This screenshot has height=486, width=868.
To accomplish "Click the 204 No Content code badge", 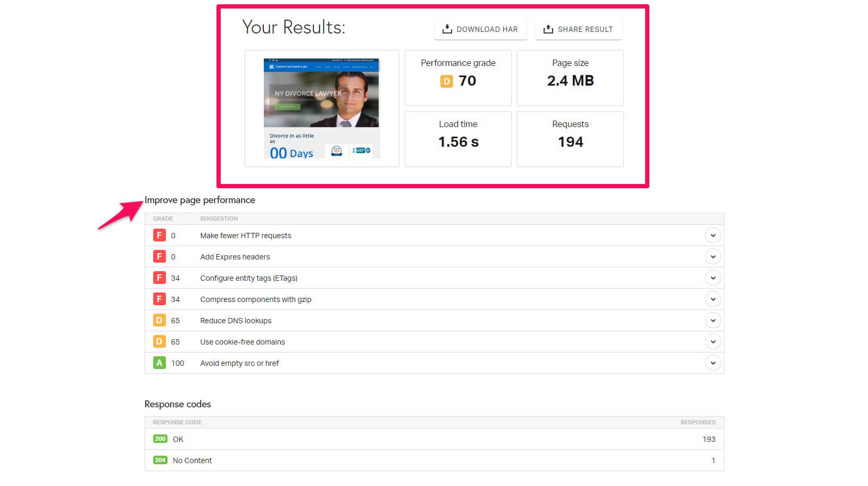I will pyautogui.click(x=160, y=460).
